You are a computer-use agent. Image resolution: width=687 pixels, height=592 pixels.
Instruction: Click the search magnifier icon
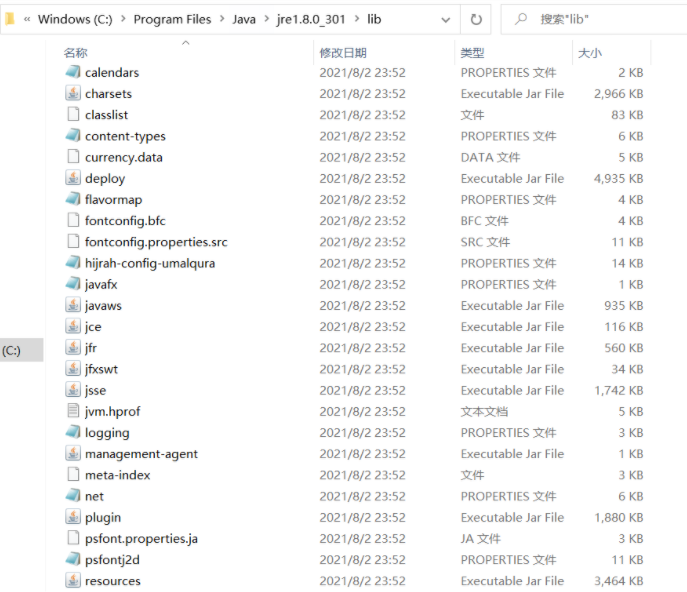pyautogui.click(x=521, y=19)
